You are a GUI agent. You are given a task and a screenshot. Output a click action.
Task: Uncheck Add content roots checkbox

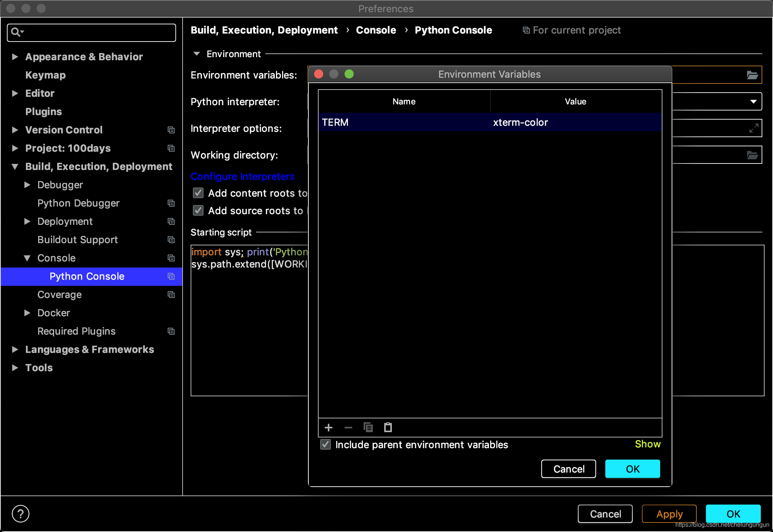point(198,193)
